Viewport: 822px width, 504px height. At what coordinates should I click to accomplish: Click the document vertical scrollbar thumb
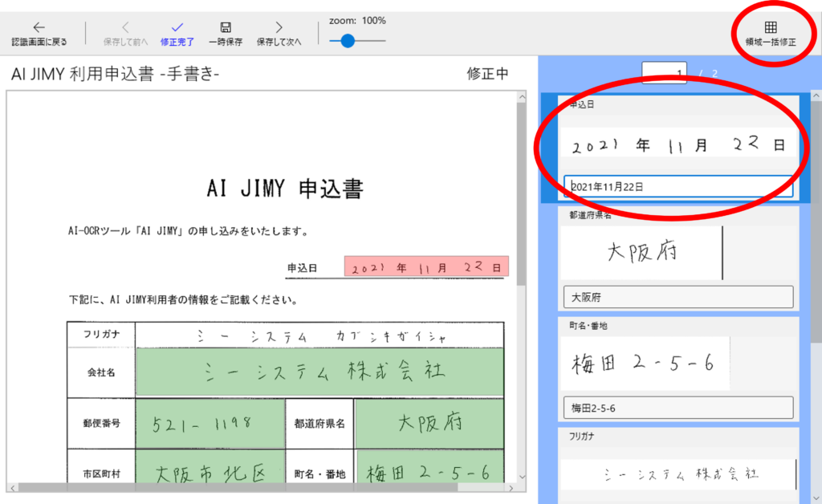pyautogui.click(x=522, y=194)
